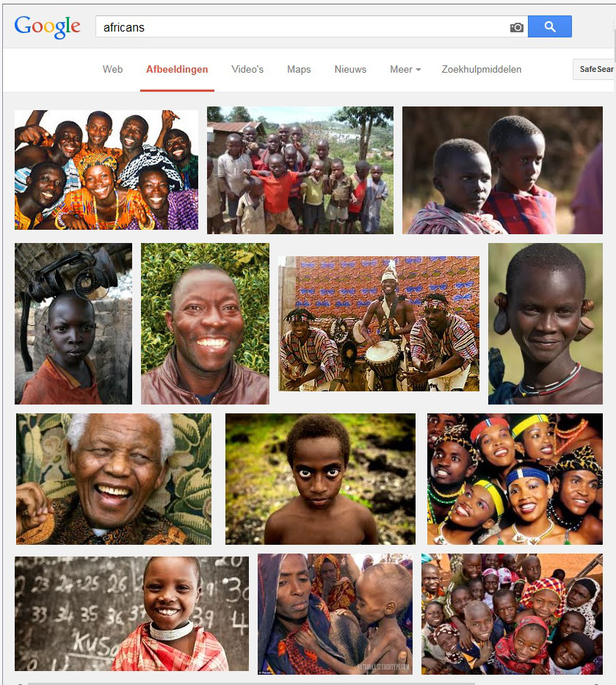616x685 pixels.
Task: Select the Afbeeldingen tab
Action: coord(177,70)
